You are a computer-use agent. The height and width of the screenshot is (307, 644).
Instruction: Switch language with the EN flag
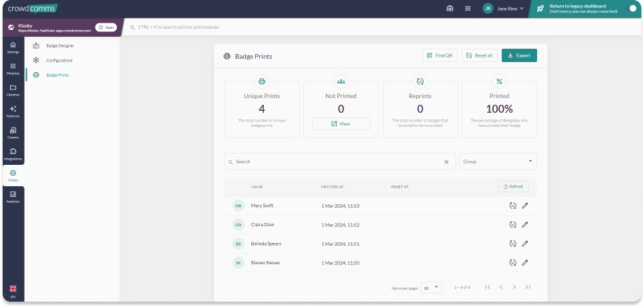coord(13,292)
